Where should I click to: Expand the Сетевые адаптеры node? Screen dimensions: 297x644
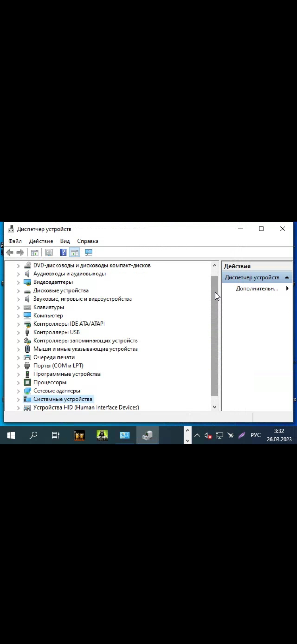click(x=18, y=391)
